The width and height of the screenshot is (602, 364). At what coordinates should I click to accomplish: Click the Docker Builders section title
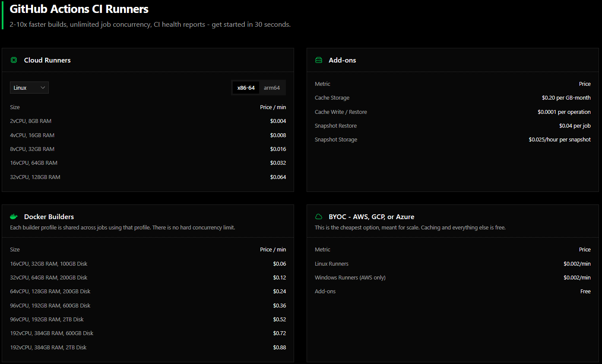[x=49, y=217]
